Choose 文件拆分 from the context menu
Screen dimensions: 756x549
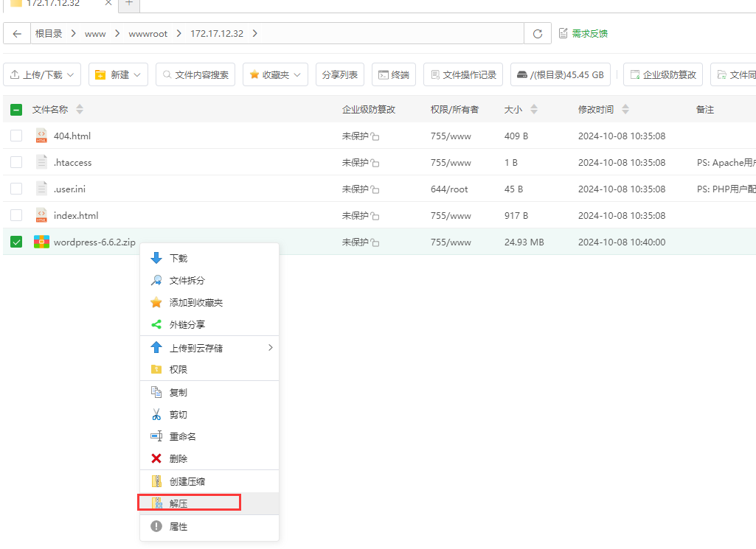pyautogui.click(x=209, y=280)
